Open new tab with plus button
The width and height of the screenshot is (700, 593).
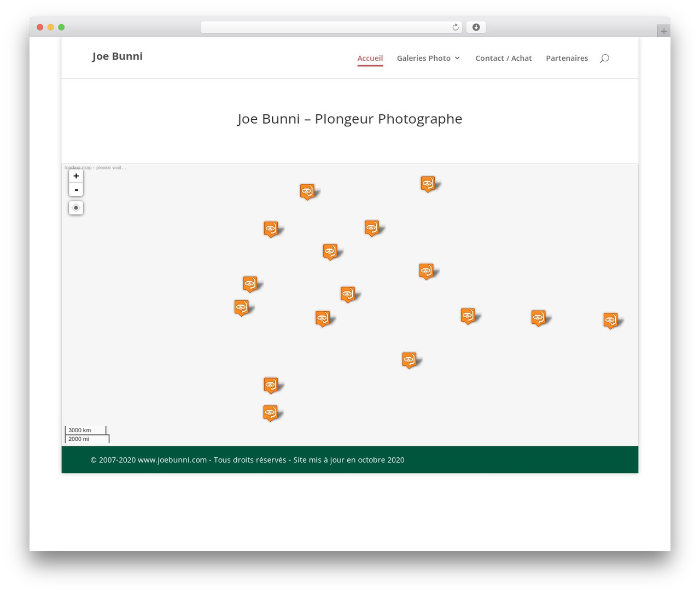click(663, 31)
